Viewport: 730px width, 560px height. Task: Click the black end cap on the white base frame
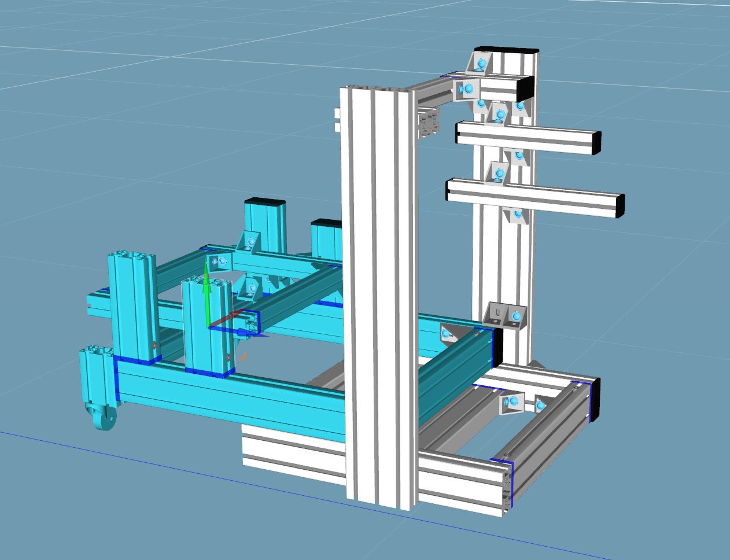[x=595, y=399]
